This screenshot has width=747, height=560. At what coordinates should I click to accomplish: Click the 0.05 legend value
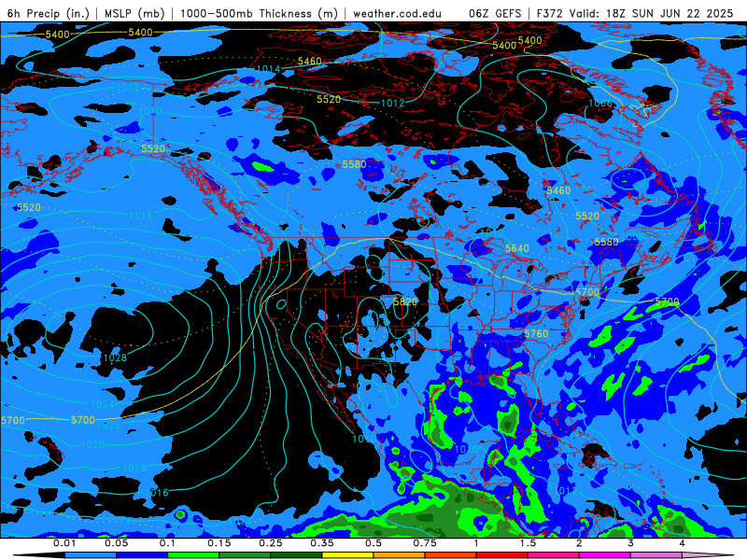116,543
